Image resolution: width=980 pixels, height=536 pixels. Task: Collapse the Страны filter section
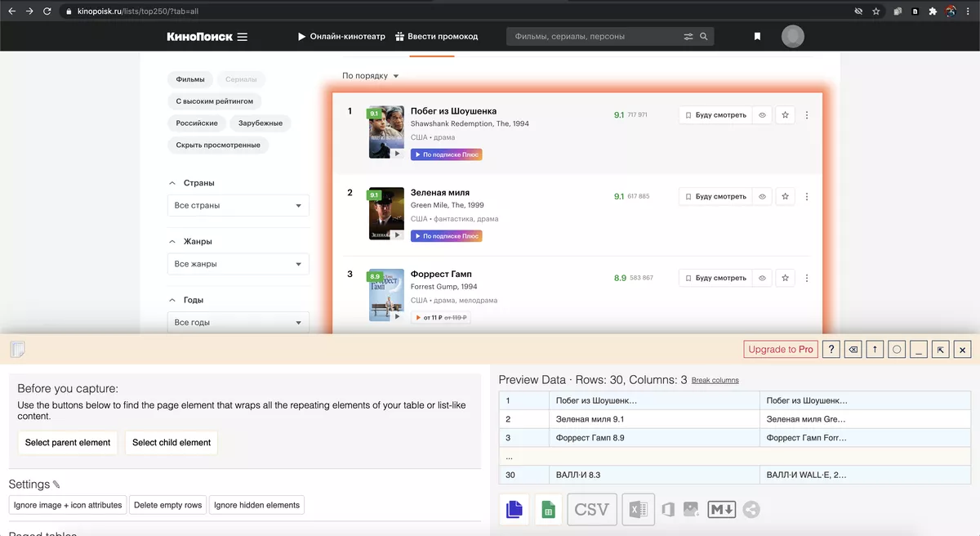tap(192, 183)
